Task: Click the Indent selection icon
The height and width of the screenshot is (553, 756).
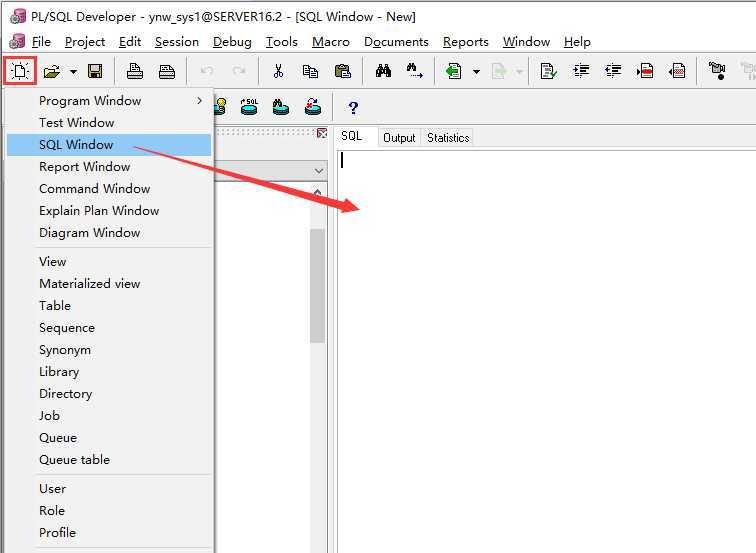Action: pos(581,71)
